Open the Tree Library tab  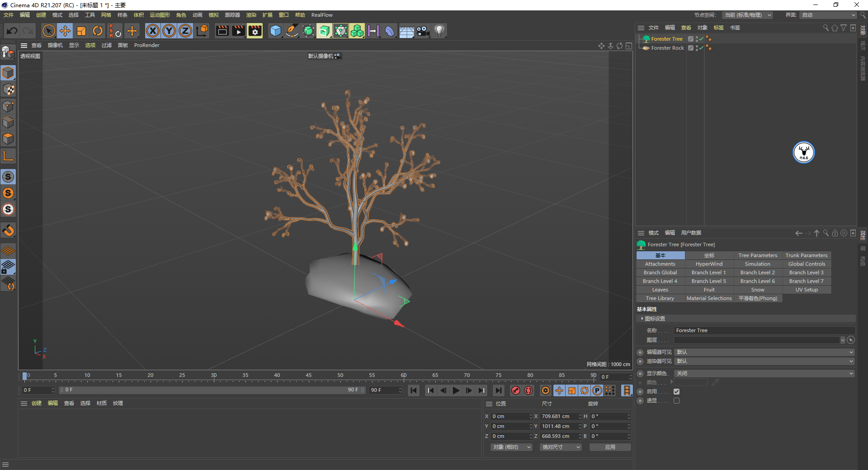coord(660,298)
